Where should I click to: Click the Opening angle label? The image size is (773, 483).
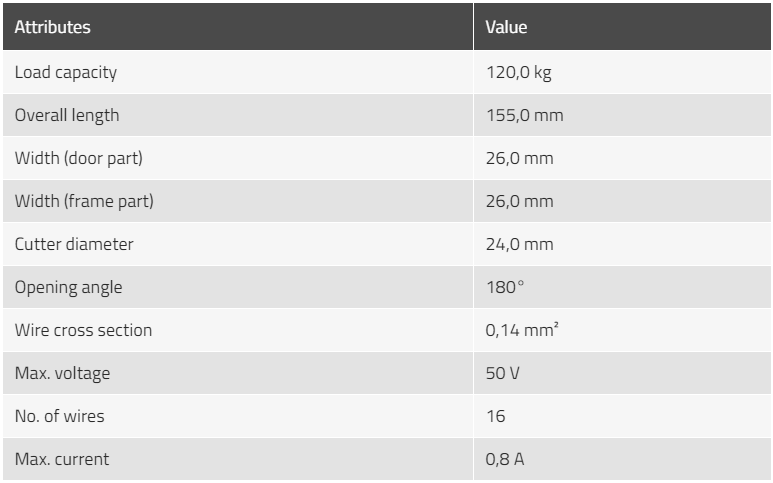tap(69, 287)
